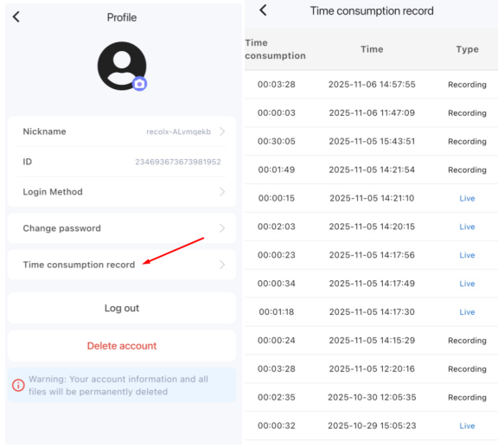The width and height of the screenshot is (498, 448).
Task: Tap the account deletion warning text
Action: (x=118, y=385)
